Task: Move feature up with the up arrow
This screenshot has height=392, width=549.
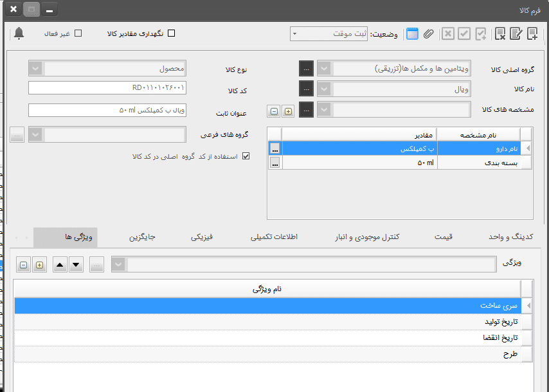Action: click(60, 265)
